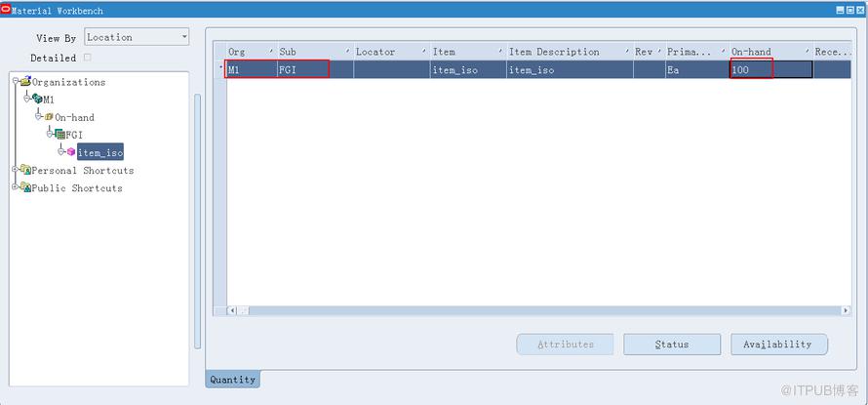Click the On-hand cell showing 100
This screenshot has height=405, width=868.
click(x=770, y=70)
